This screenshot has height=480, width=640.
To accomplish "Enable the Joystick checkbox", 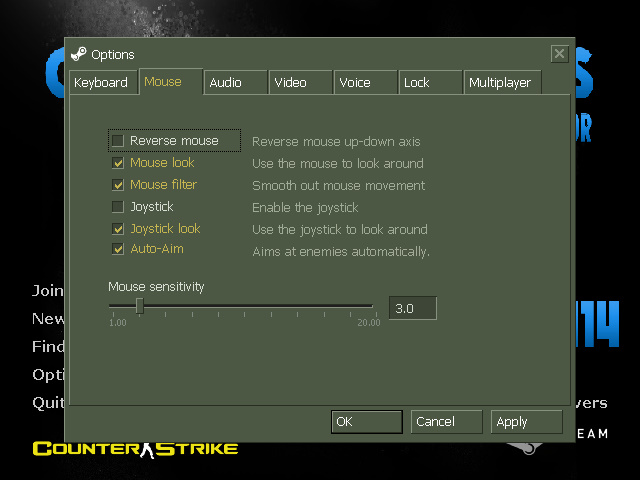I will (x=118, y=207).
